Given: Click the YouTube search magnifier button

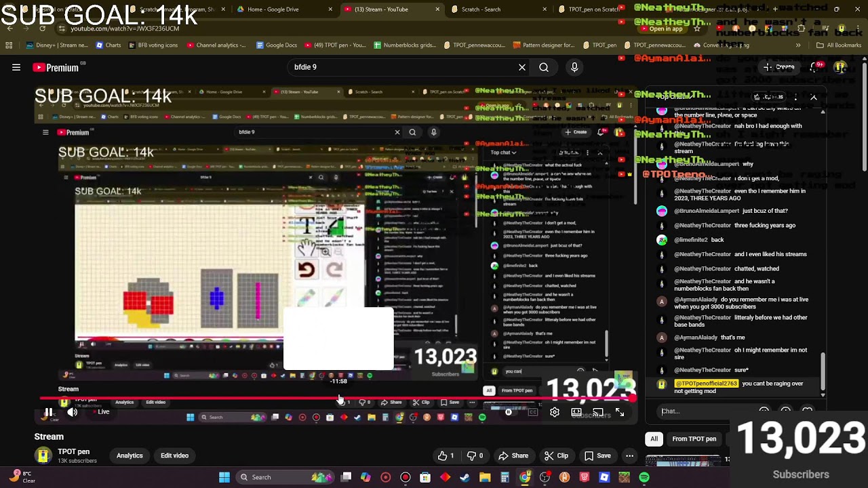Looking at the screenshot, I should [x=544, y=67].
